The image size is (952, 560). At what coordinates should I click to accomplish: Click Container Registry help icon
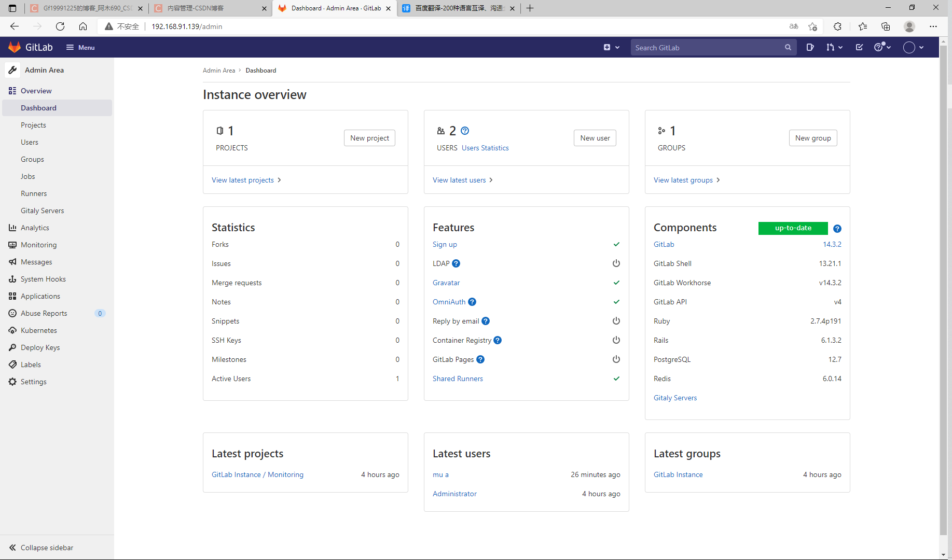(498, 340)
